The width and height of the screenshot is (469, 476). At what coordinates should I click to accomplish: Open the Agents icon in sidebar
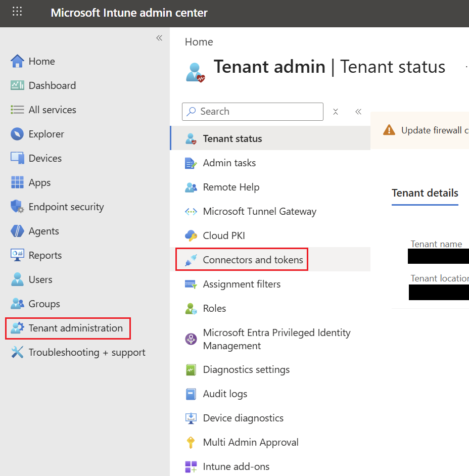click(x=17, y=231)
